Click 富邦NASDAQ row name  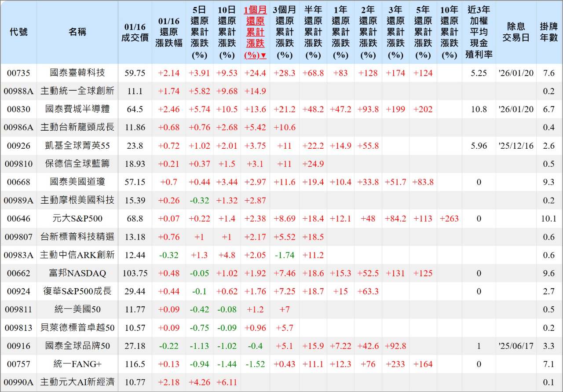click(77, 273)
